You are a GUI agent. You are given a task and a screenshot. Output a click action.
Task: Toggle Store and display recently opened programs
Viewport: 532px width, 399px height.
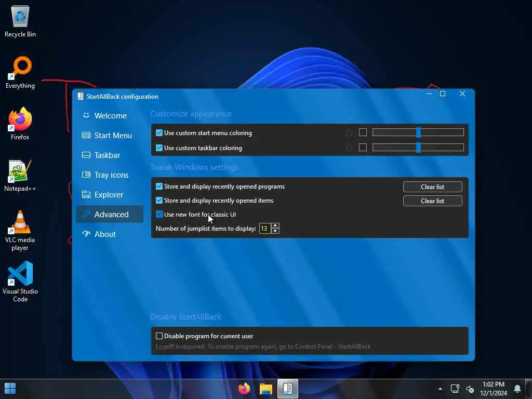coord(159,187)
